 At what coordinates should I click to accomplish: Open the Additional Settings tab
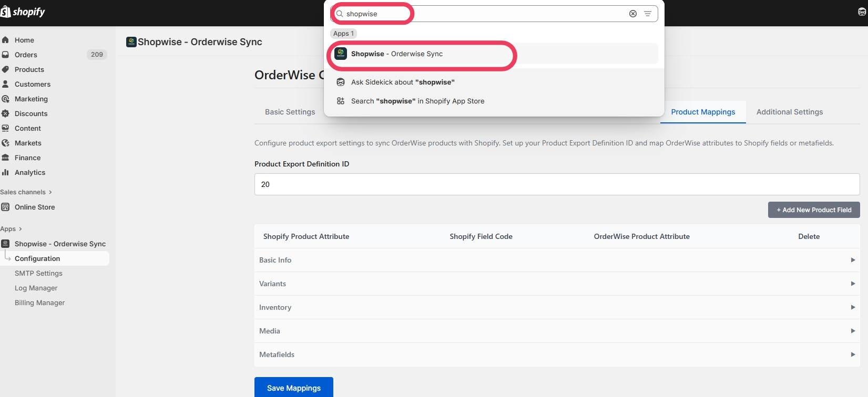coord(790,112)
